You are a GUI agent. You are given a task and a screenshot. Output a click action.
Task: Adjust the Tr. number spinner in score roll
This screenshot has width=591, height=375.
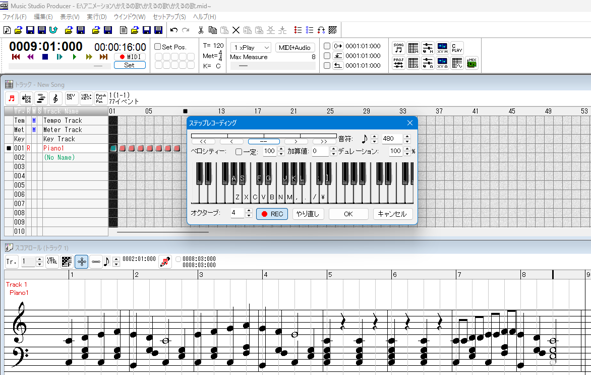tap(40, 262)
